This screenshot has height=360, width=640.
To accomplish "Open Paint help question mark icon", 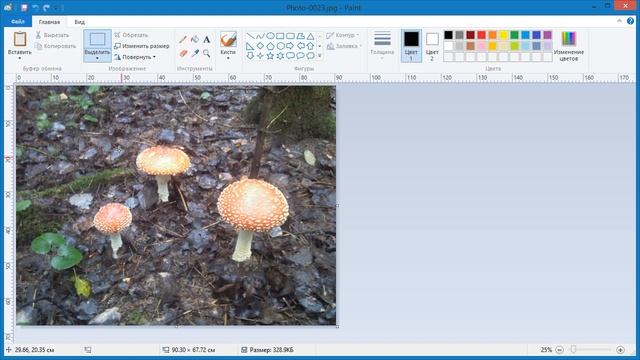I will [631, 21].
